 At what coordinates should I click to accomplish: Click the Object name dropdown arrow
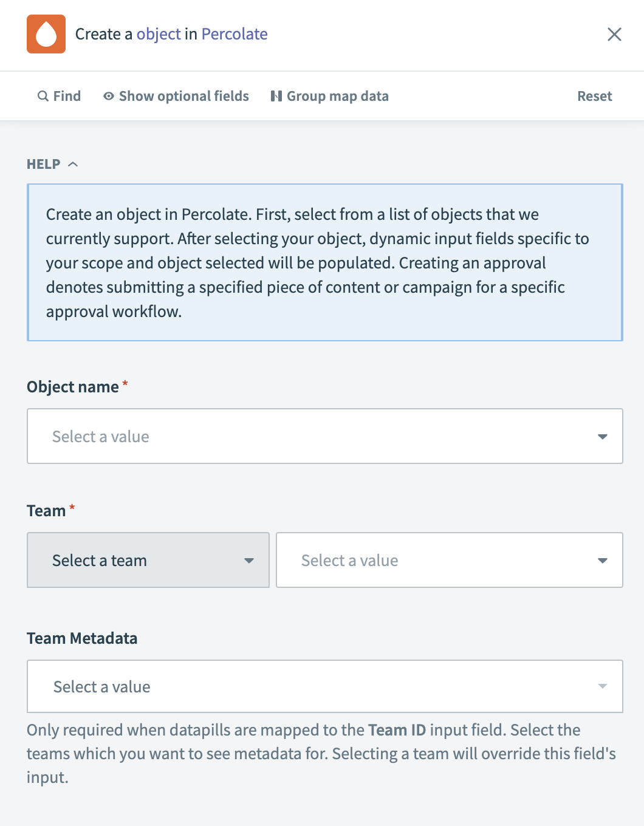pyautogui.click(x=602, y=436)
